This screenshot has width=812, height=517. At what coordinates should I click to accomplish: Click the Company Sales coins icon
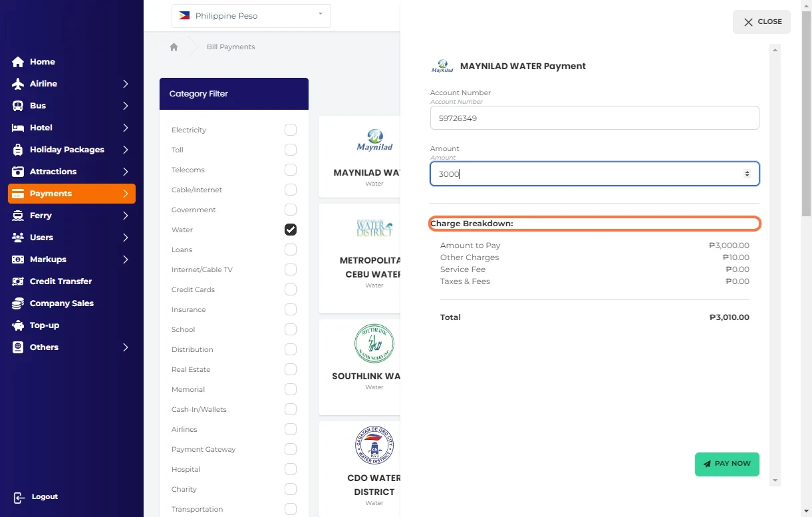(x=18, y=303)
